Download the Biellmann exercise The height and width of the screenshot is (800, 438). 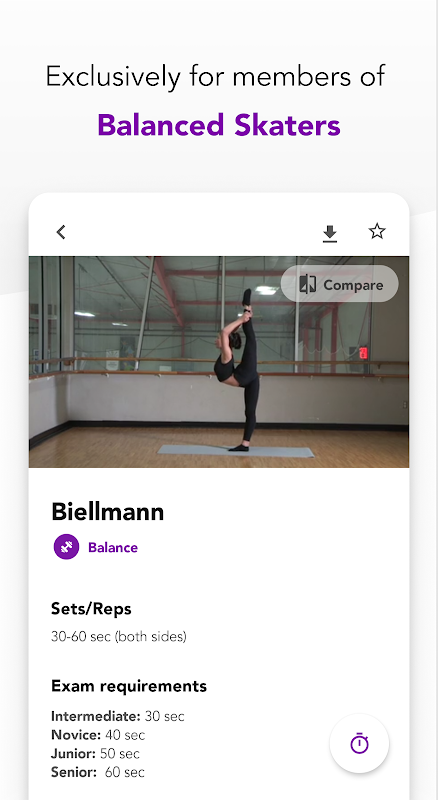[330, 234]
